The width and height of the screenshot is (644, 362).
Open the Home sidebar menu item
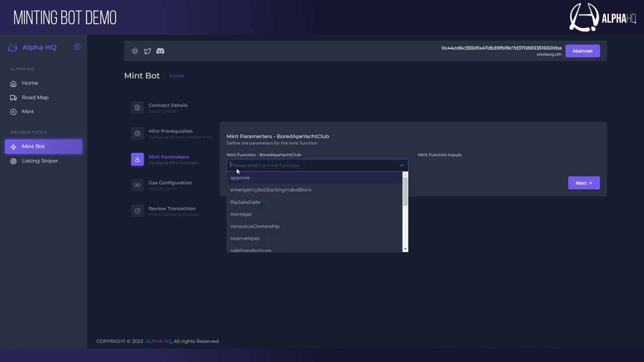click(x=43, y=83)
